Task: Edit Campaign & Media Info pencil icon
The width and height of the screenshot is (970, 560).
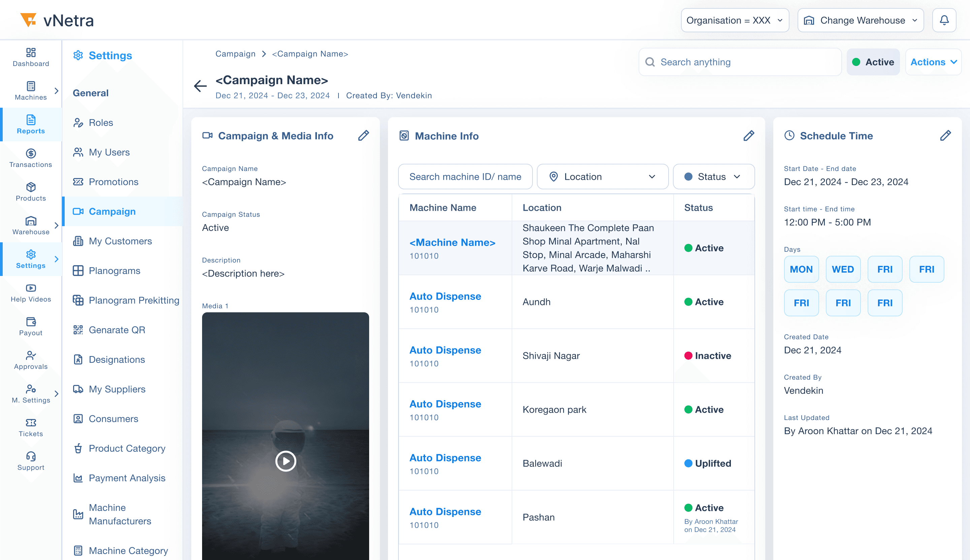Action: (363, 135)
